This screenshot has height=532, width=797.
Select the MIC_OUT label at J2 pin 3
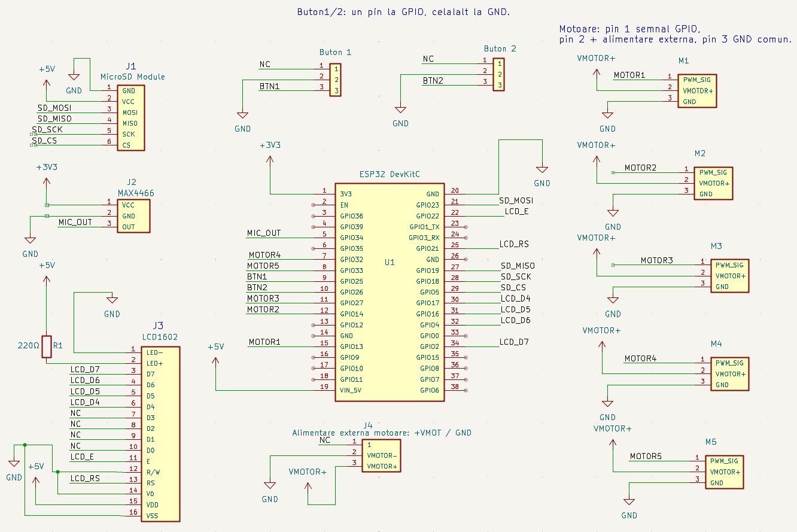pyautogui.click(x=75, y=222)
